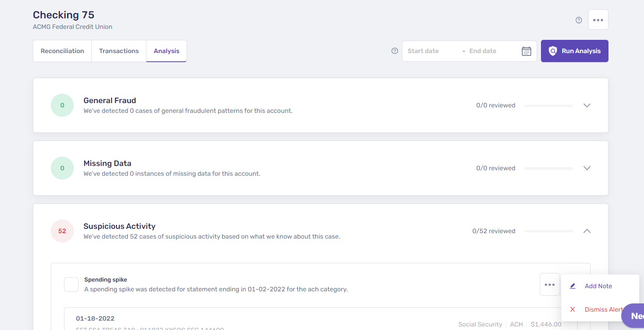644x330 pixels.
Task: Open the calendar date picker icon
Action: coord(527,51)
